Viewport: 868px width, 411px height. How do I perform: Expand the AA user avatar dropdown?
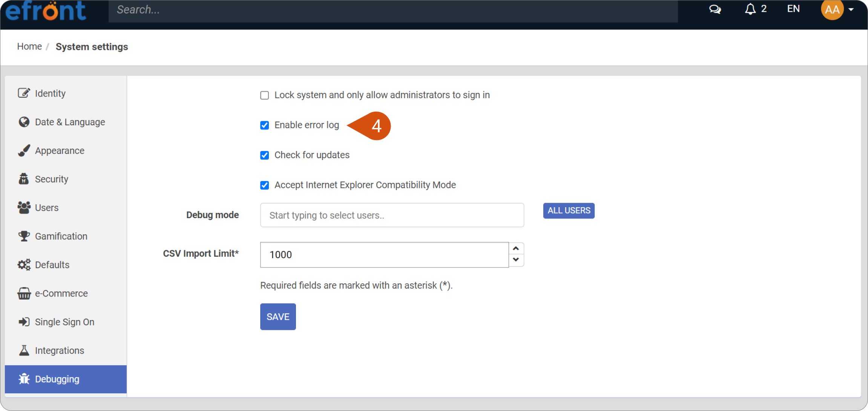[837, 9]
